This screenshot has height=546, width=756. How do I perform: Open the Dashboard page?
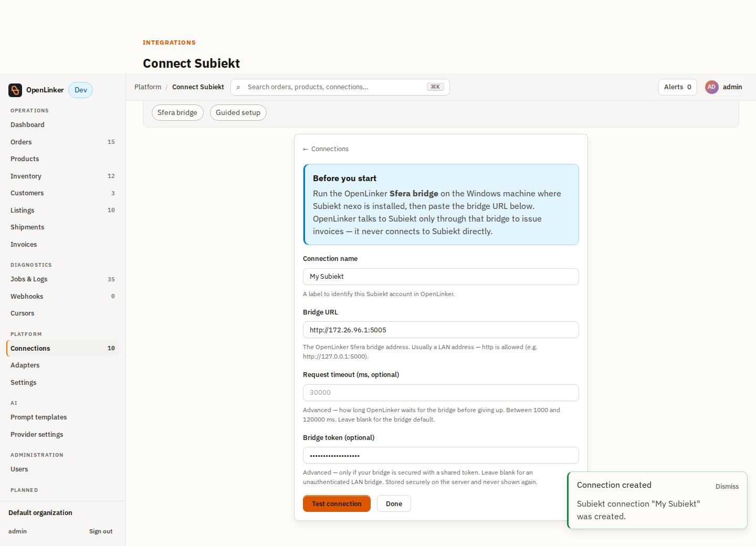coord(63,125)
